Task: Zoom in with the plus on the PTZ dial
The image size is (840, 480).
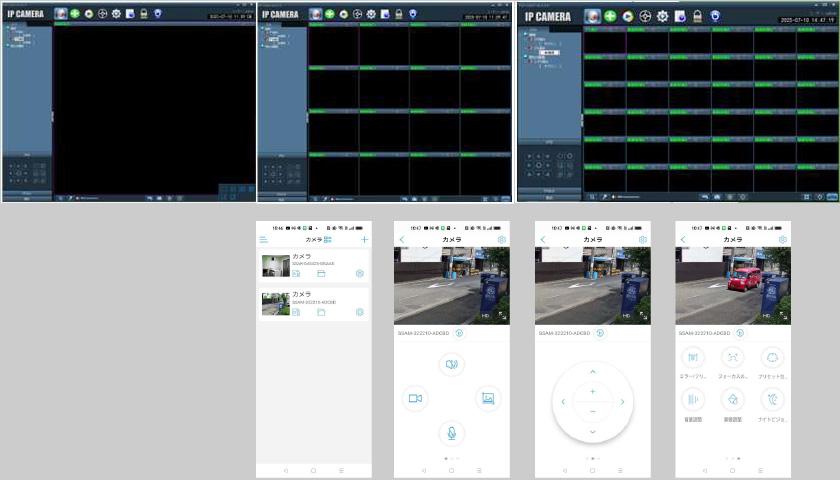Action: point(592,392)
